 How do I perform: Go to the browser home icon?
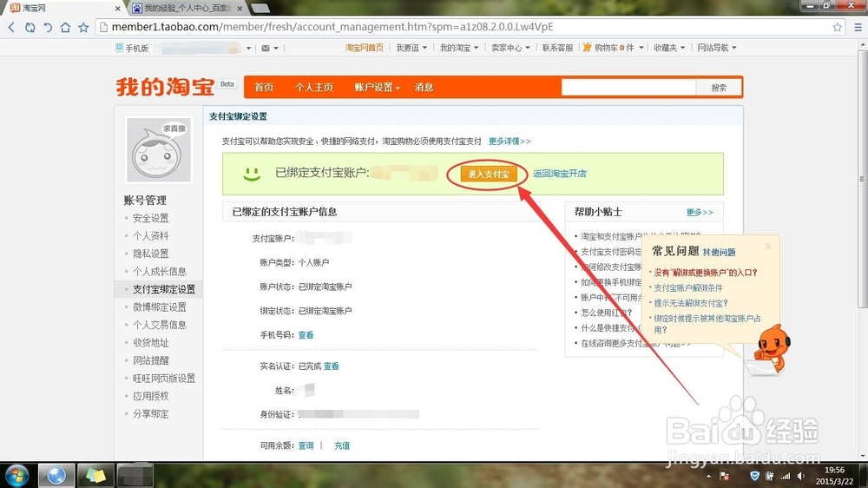65,27
